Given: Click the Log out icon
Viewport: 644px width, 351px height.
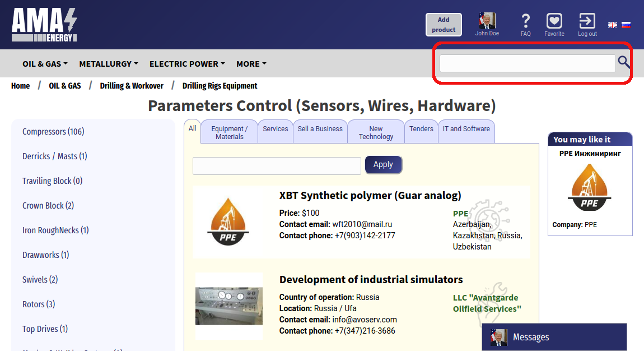Looking at the screenshot, I should point(587,21).
